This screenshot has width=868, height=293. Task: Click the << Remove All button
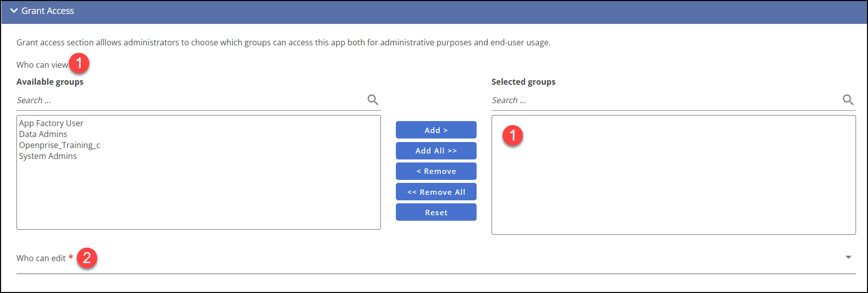coord(436,192)
